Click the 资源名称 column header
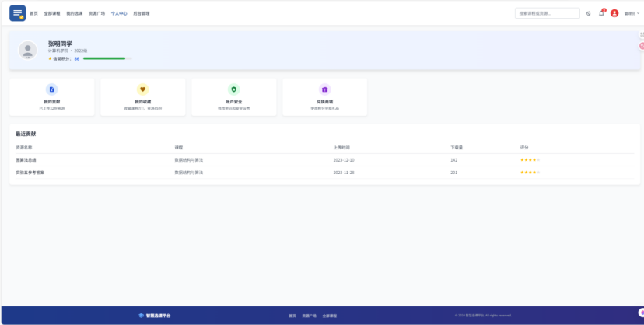The width and height of the screenshot is (644, 325). point(24,147)
